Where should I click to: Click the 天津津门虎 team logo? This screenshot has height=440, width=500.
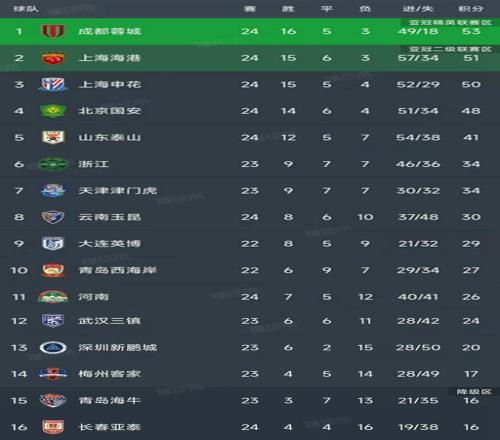[x=53, y=190]
